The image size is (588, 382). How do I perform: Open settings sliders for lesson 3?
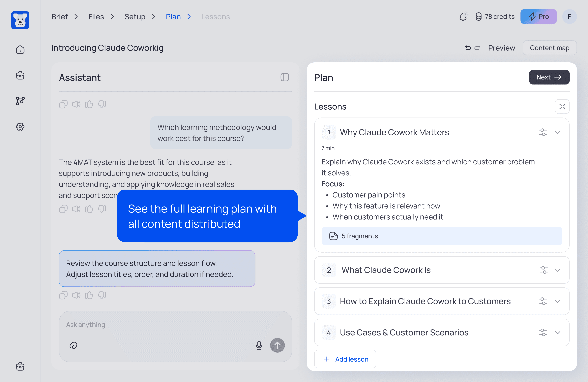[543, 301]
